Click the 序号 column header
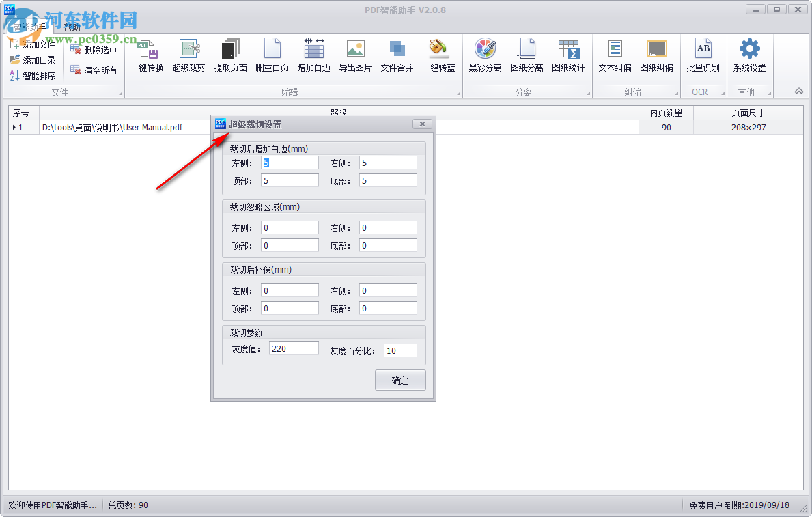Screen dimensions: 812x517 click(24, 113)
